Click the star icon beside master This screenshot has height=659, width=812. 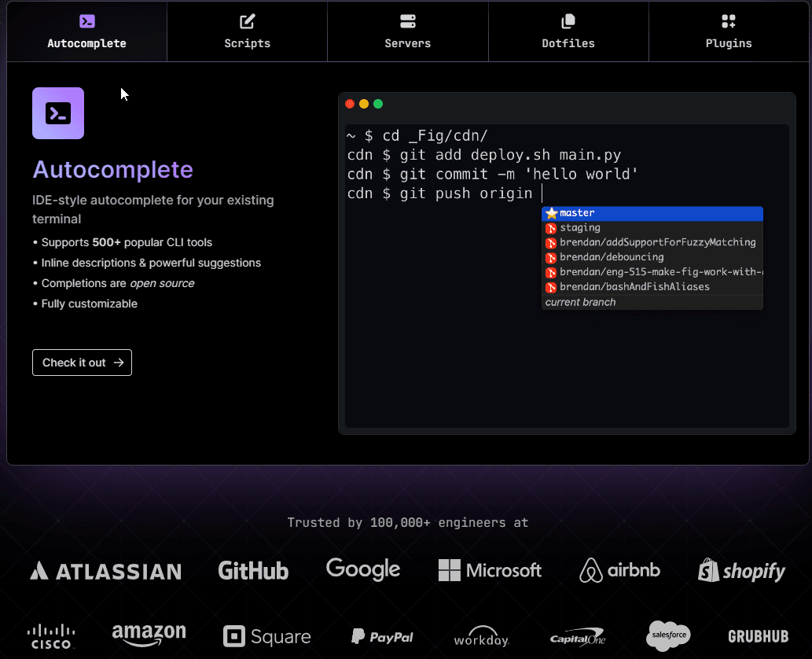coord(551,213)
